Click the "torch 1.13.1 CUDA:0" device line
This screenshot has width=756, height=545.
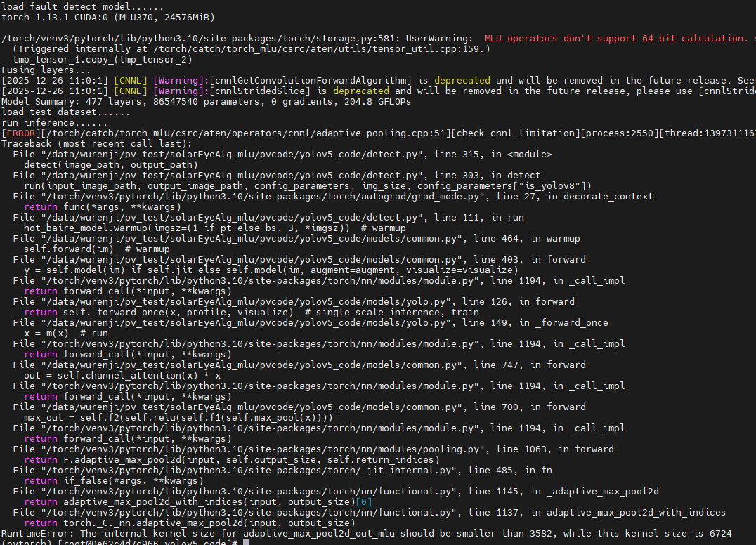pyautogui.click(x=108, y=17)
